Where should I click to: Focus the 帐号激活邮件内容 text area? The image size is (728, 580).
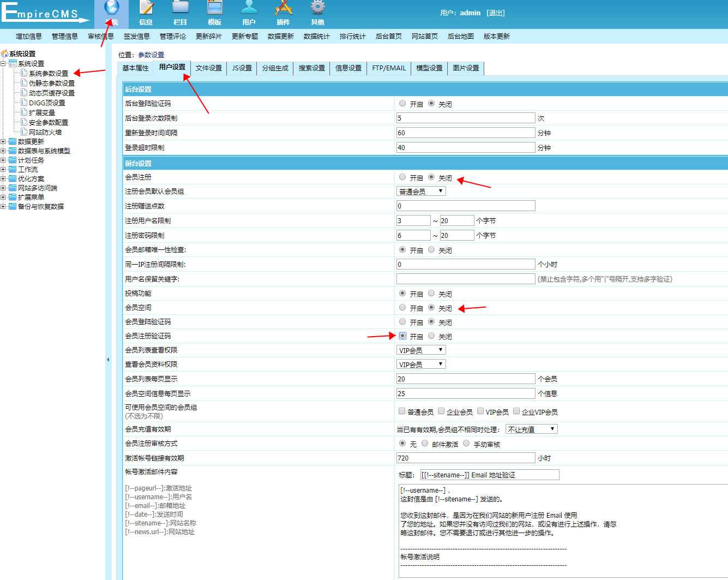tap(563, 530)
